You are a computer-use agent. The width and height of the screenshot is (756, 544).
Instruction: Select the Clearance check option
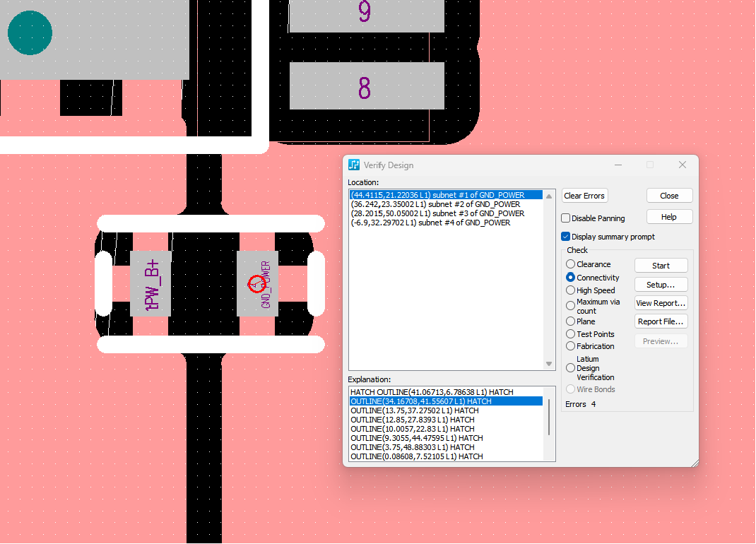571,264
